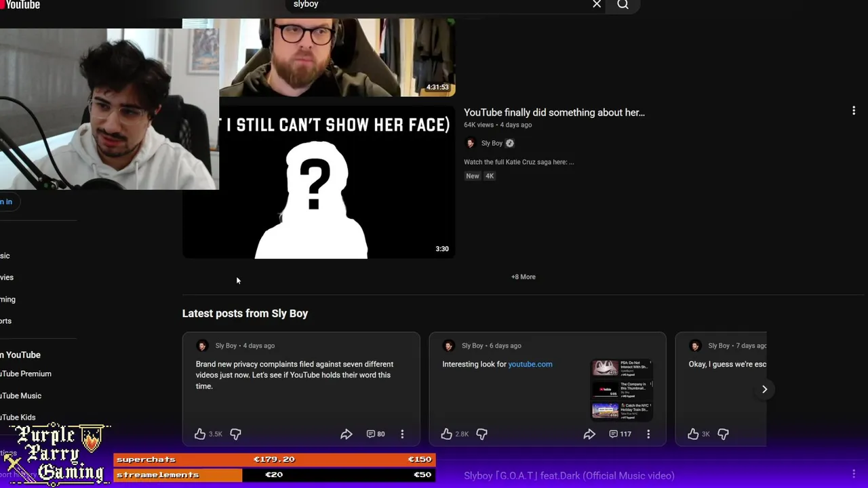
Task: Expand the +8 More results
Action: tap(524, 277)
